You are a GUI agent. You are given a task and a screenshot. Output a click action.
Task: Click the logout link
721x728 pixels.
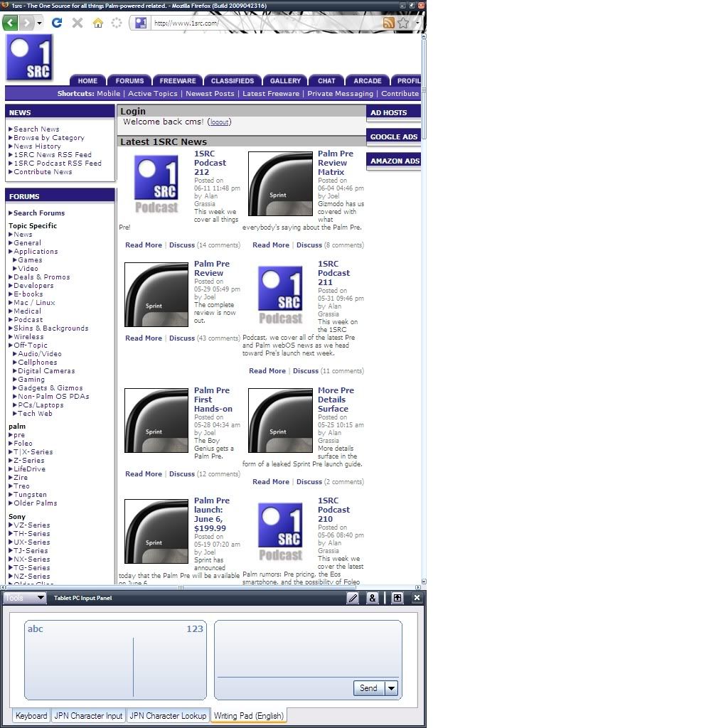(x=219, y=122)
